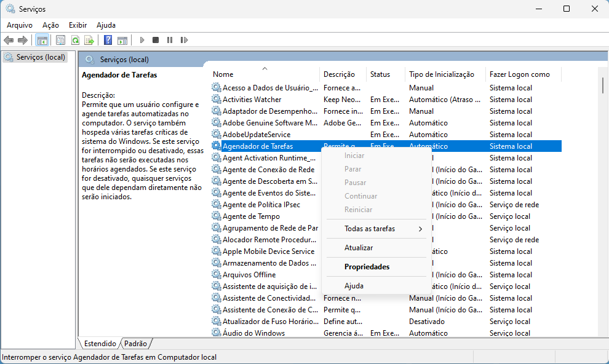Screen dimensions: 609x364
Task: Click the Export List toolbar icon
Action: pyautogui.click(x=89, y=40)
